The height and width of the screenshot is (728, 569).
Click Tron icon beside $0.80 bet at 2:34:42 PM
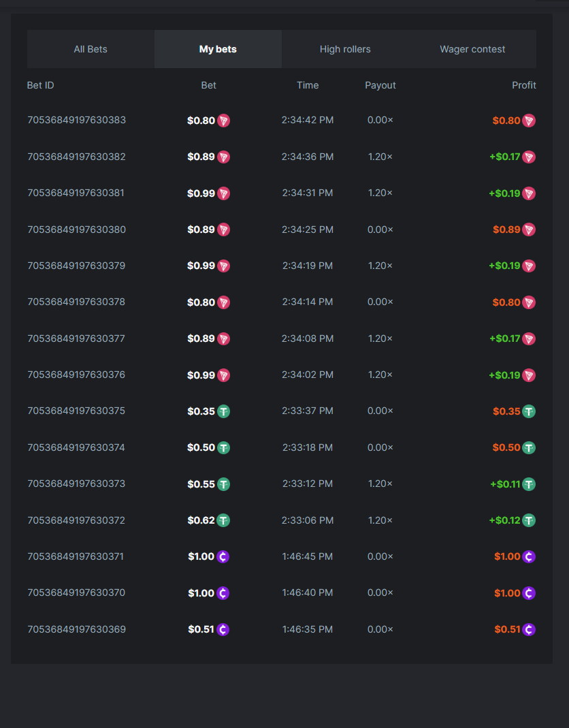click(x=223, y=121)
